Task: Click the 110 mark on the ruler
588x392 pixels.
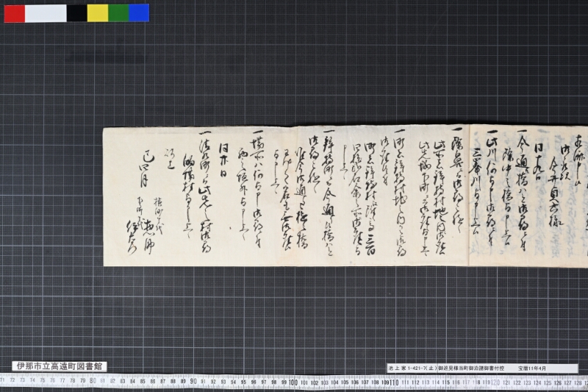Action: 394,382
